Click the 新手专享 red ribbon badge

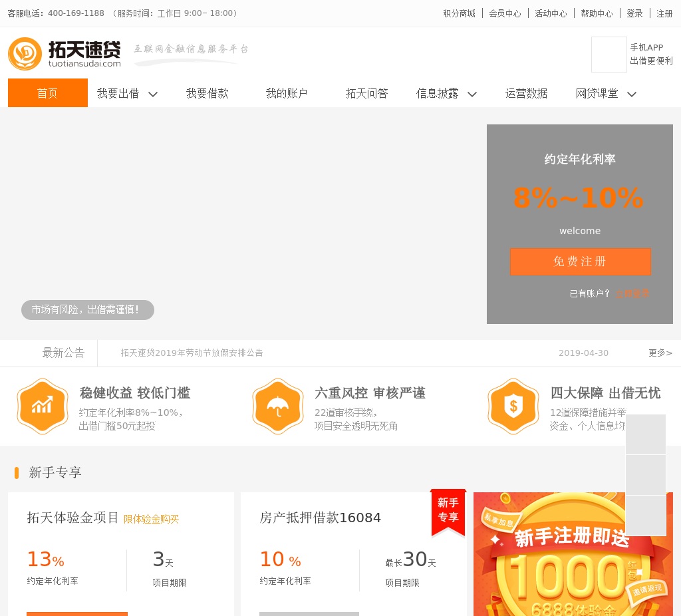coord(448,511)
